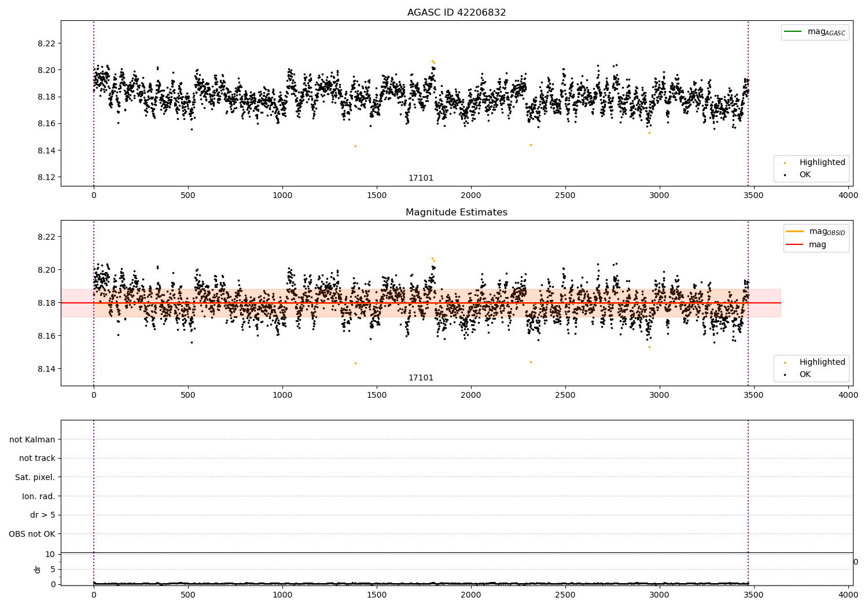The height and width of the screenshot is (608, 868).
Task: Click the "8.22" y-tick on the top plot
Action: click(x=47, y=43)
